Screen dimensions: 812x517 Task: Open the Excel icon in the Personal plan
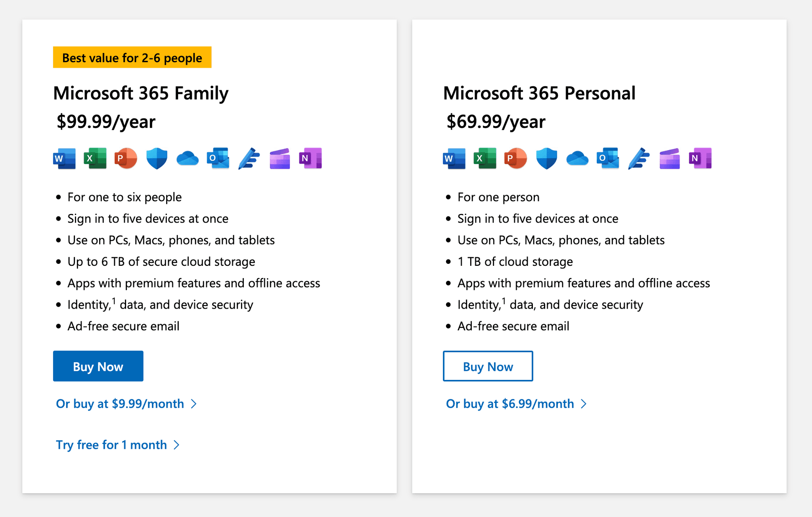click(x=485, y=158)
